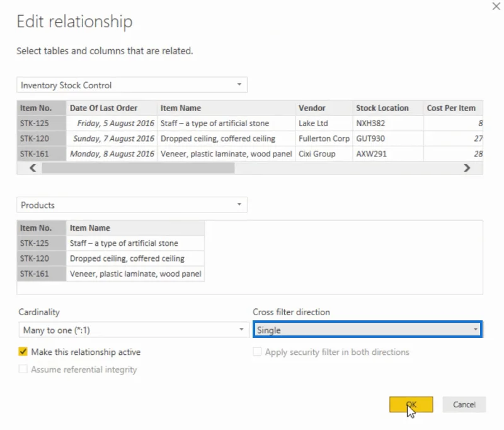This screenshot has width=504, height=430.
Task: Click Veneer, plastic laminate item in Inventory table
Action: click(226, 154)
